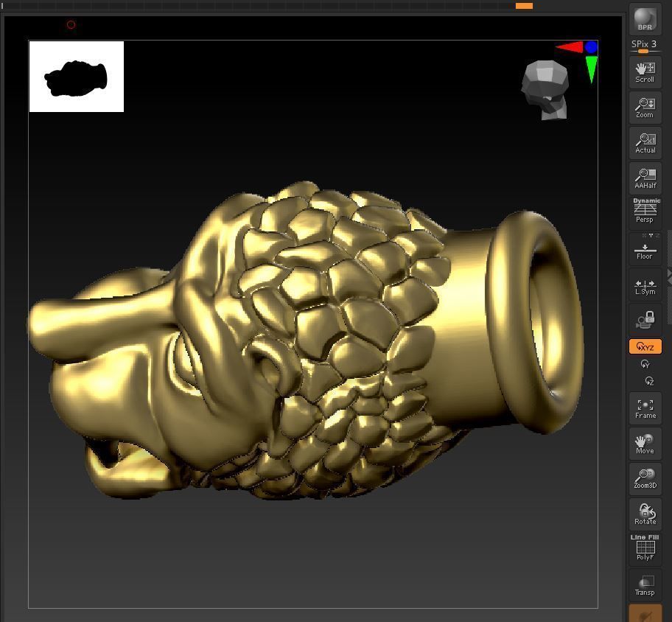Switch rotation to Y axis mode

pyautogui.click(x=645, y=364)
